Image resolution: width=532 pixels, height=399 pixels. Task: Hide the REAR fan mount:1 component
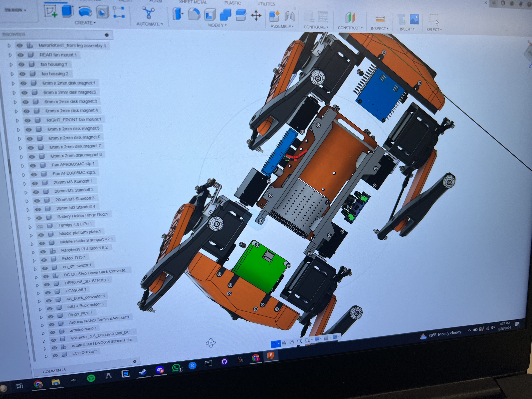21,55
